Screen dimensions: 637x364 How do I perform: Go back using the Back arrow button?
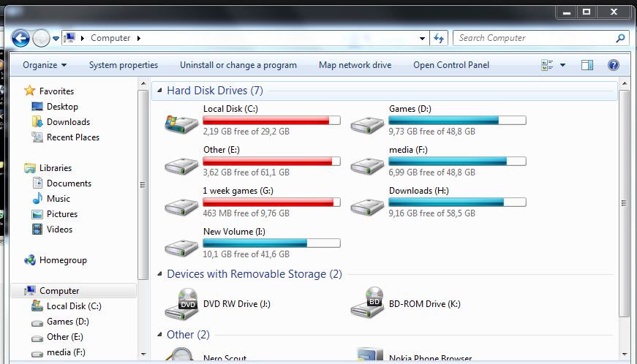pos(20,39)
